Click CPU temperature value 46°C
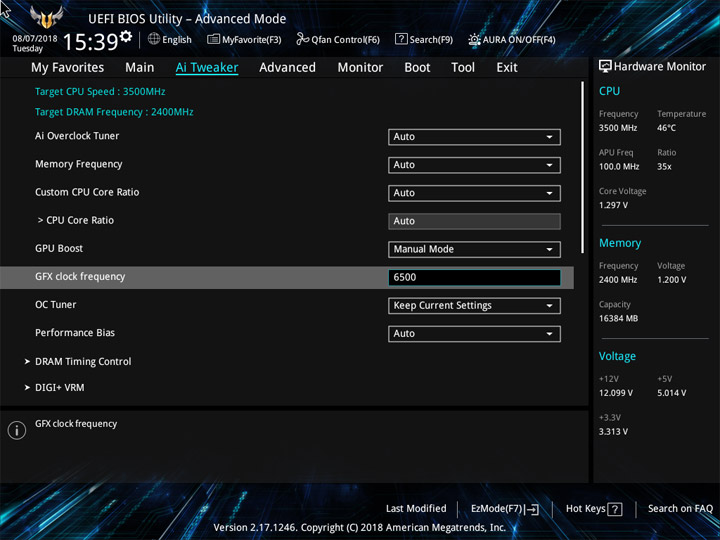The height and width of the screenshot is (540, 720). (x=666, y=128)
